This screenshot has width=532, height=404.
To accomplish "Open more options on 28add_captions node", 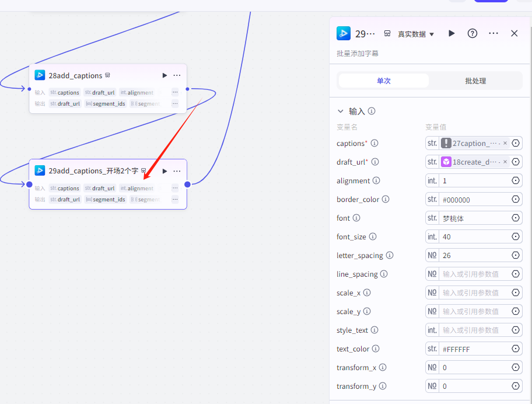I will (x=177, y=75).
